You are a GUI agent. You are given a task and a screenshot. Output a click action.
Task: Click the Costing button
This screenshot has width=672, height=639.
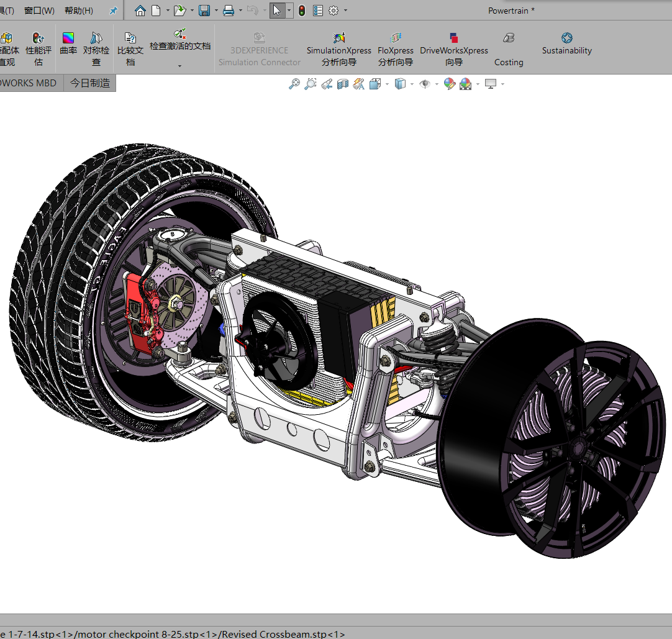click(x=509, y=50)
